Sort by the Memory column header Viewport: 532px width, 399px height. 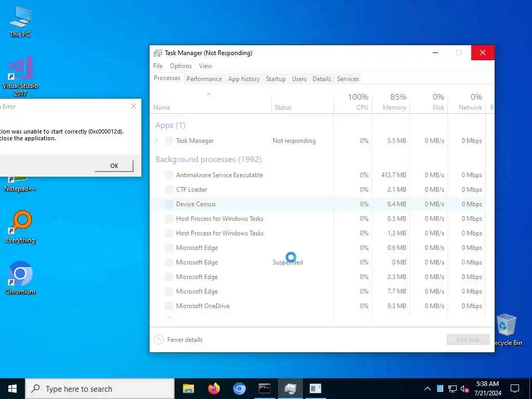coord(391,103)
